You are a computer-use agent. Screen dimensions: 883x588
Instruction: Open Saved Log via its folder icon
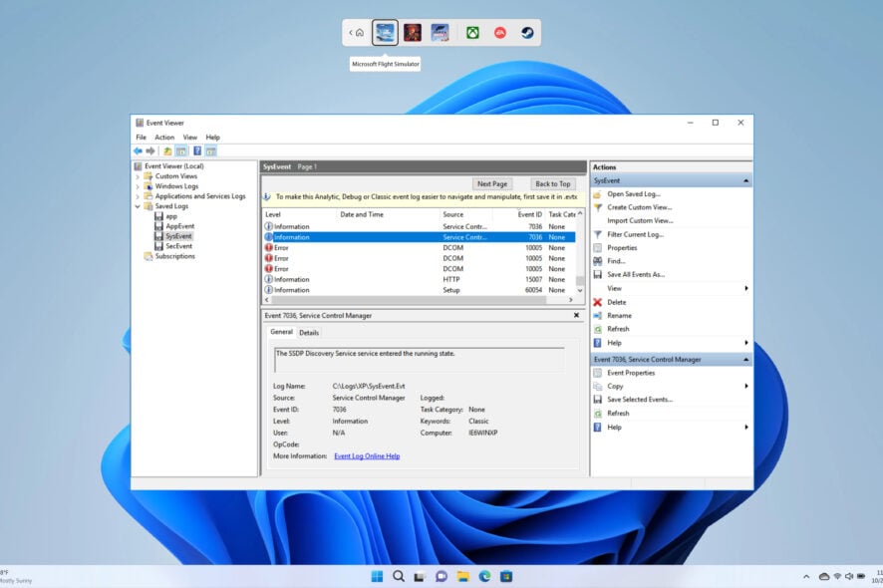pyautogui.click(x=598, y=194)
